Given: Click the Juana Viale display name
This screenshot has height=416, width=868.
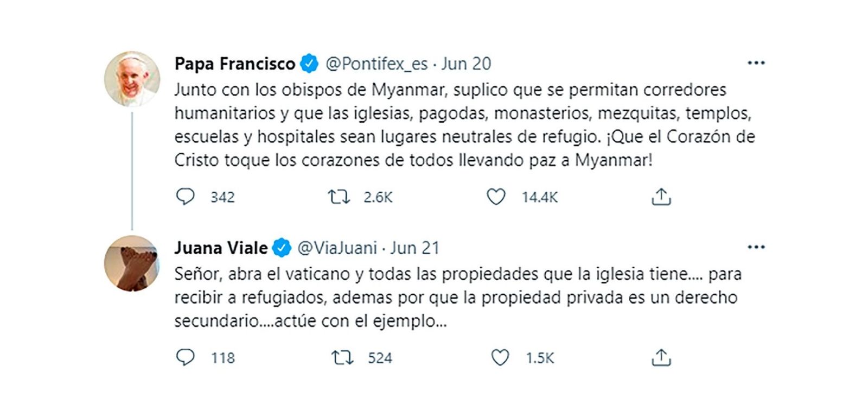Looking at the screenshot, I should pyautogui.click(x=221, y=248).
